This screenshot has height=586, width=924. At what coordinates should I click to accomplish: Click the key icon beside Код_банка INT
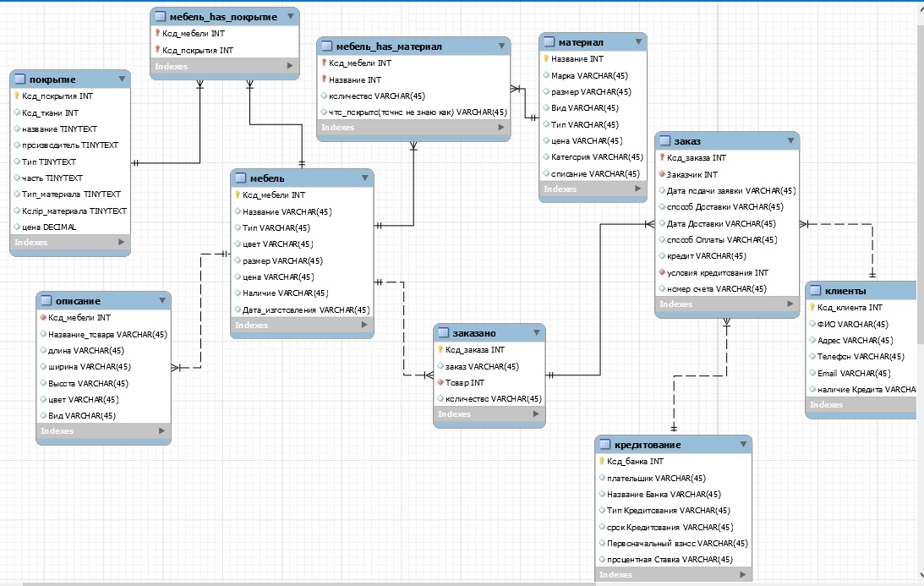[601, 462]
